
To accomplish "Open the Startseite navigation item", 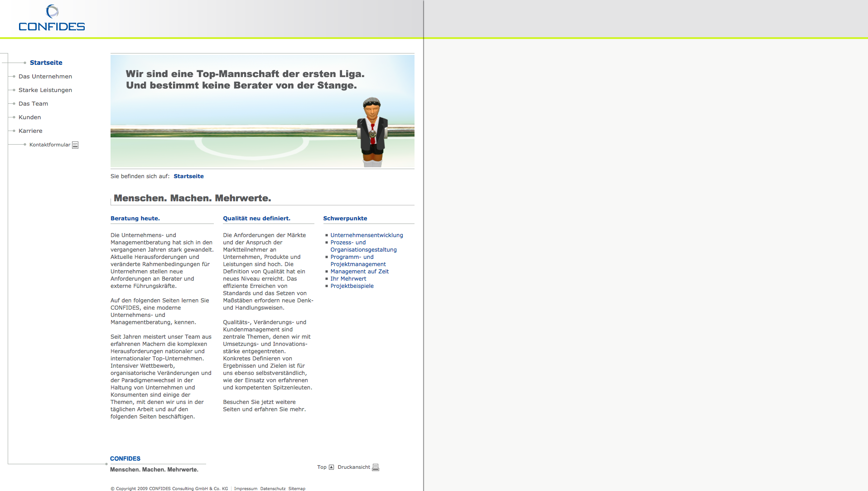I will point(46,63).
